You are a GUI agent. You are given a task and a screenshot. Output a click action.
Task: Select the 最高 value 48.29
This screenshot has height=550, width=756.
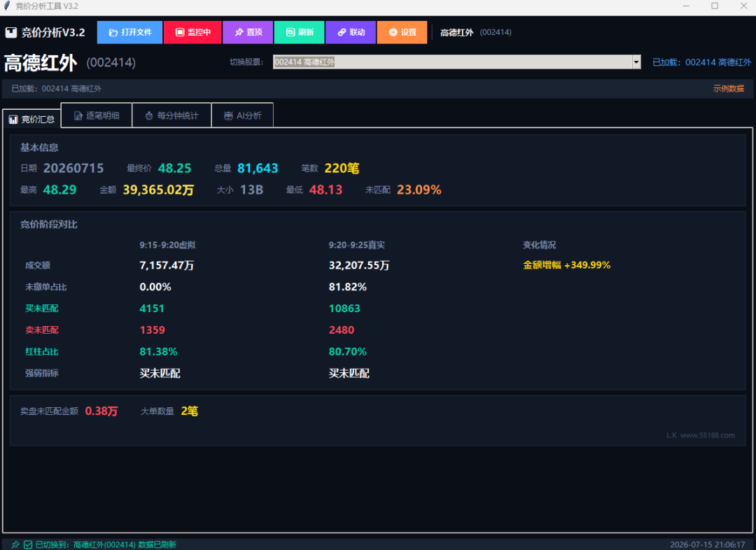pyautogui.click(x=59, y=190)
